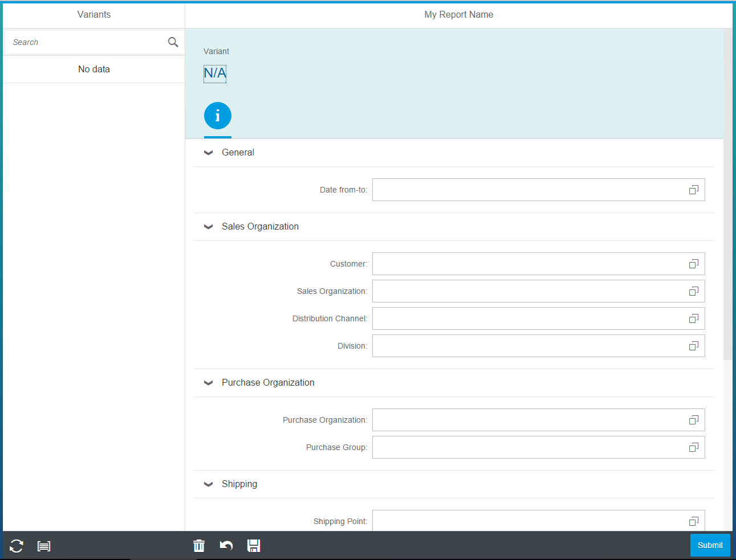Click the refresh icon in footer
This screenshot has height=560, width=736.
(17, 546)
